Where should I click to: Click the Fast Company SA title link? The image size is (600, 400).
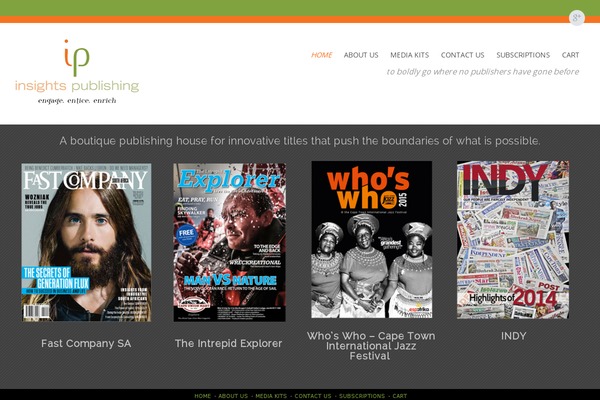tap(86, 343)
